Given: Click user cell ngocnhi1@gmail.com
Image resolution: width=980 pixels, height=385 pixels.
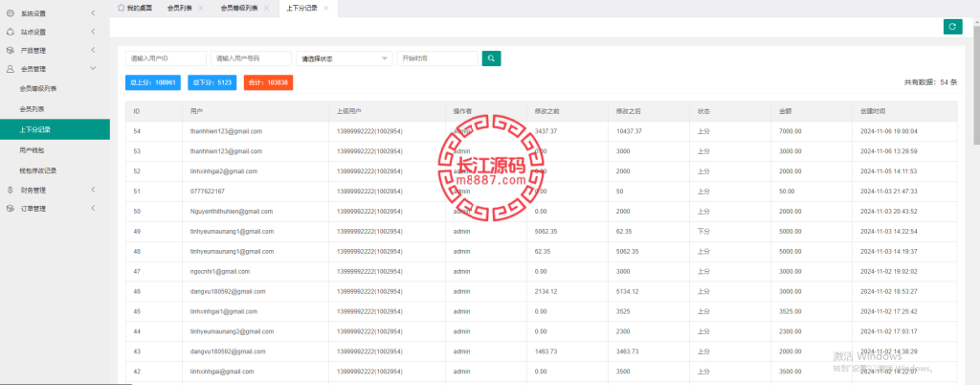Looking at the screenshot, I should point(220,271).
